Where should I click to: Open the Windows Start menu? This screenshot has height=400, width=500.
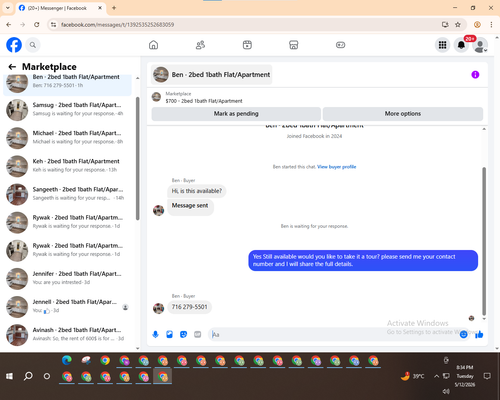tap(9, 376)
